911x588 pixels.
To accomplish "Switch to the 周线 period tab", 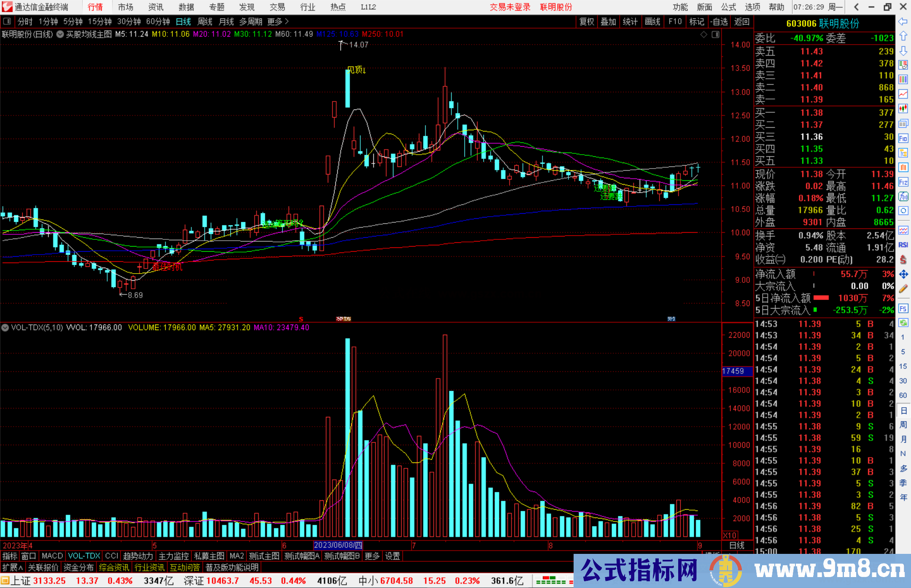I will tap(205, 21).
